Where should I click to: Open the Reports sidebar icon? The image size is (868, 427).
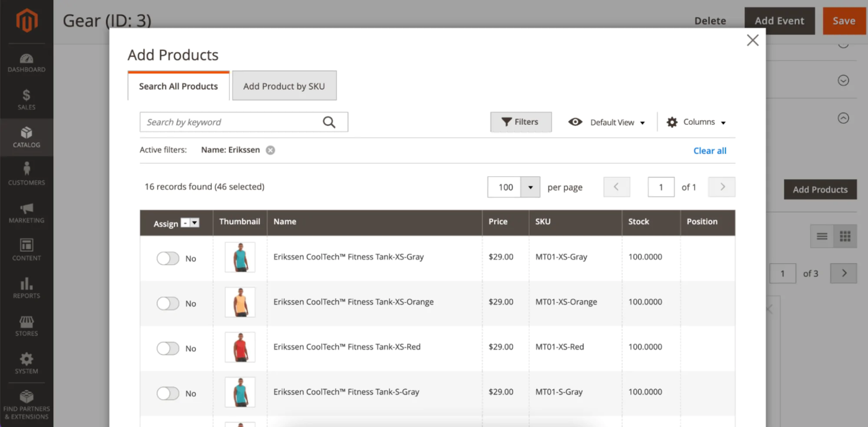[26, 288]
